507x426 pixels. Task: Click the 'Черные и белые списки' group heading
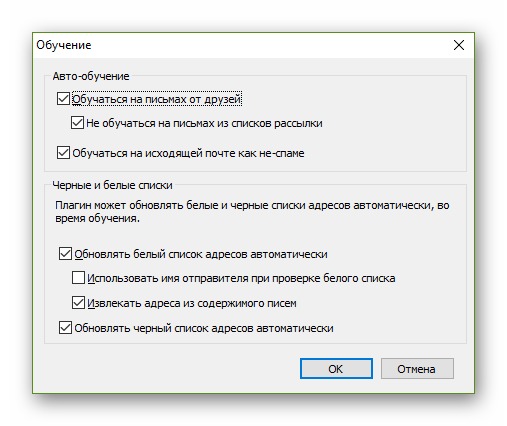click(x=112, y=185)
